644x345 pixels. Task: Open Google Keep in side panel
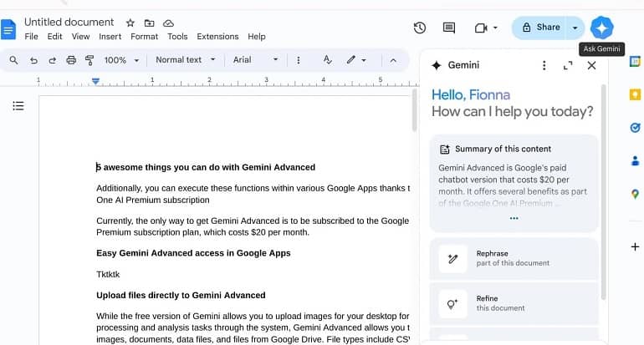[x=635, y=94]
